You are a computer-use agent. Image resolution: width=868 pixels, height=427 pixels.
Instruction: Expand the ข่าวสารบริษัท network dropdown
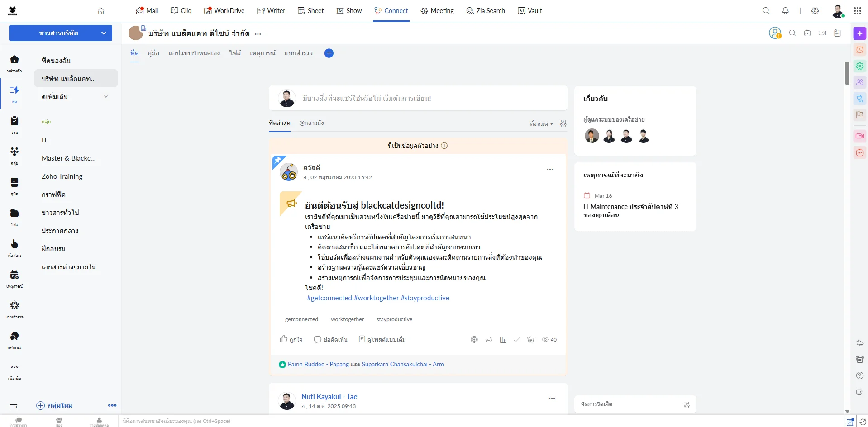point(104,33)
